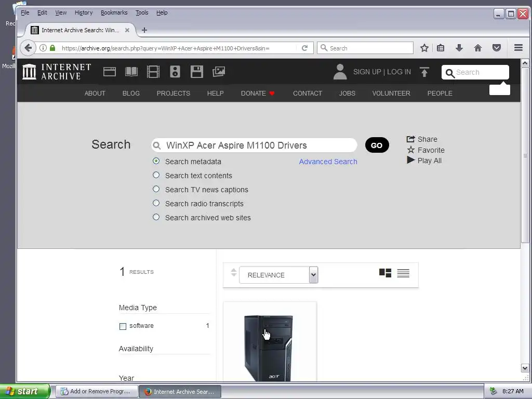The image size is (532, 399).
Task: Click the system tray network icon
Action: pos(494,391)
